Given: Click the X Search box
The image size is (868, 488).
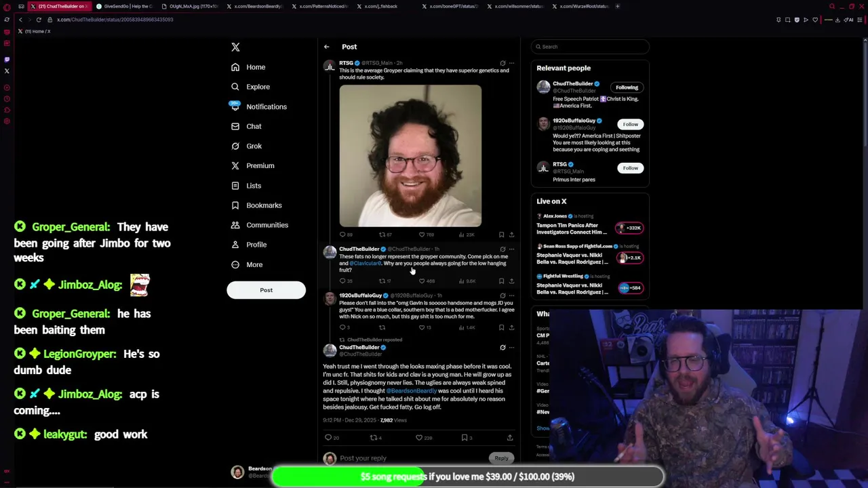Looking at the screenshot, I should click(590, 47).
